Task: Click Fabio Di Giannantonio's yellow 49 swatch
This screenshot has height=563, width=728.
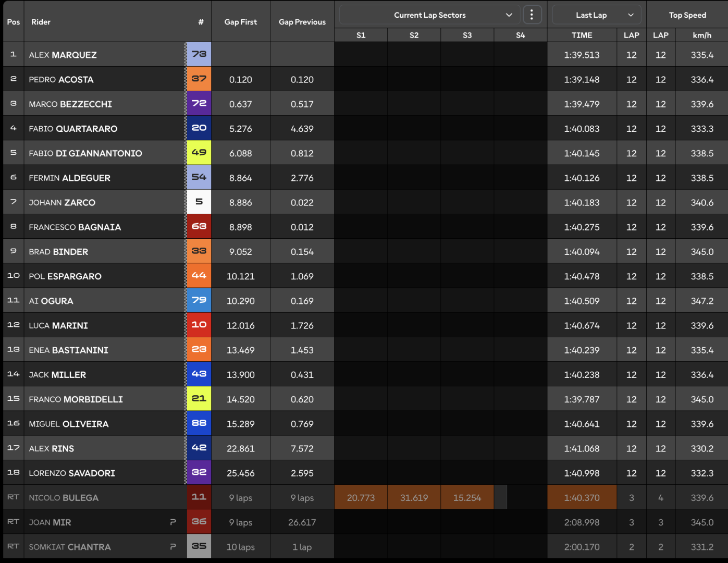Action: point(199,153)
